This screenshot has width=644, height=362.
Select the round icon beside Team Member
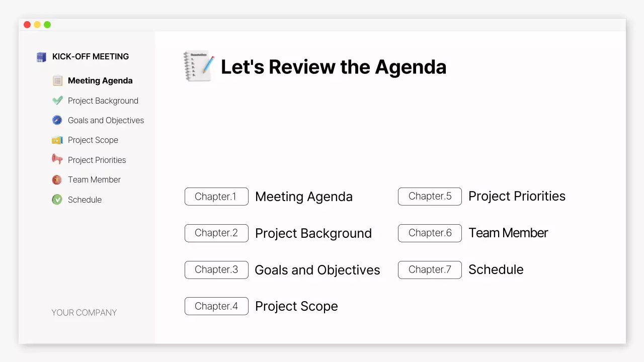coord(57,179)
